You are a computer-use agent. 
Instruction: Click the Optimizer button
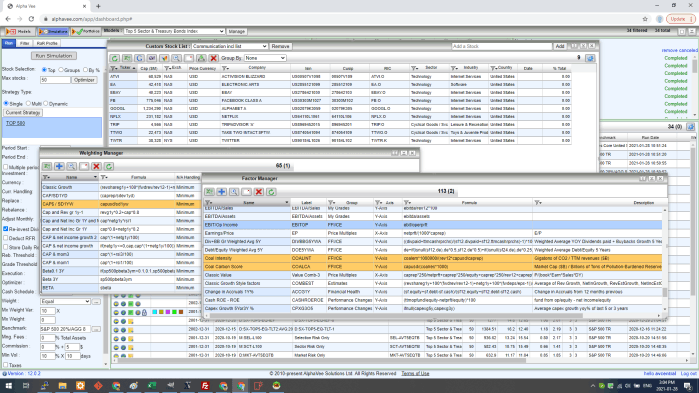(84, 80)
